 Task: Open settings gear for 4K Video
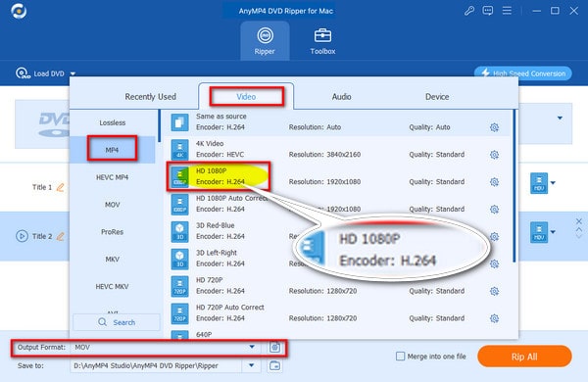tap(494, 155)
